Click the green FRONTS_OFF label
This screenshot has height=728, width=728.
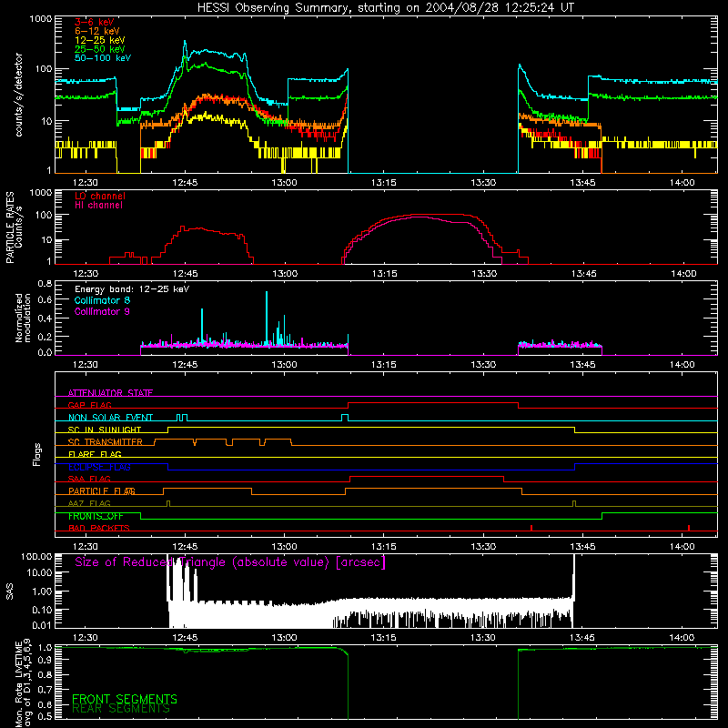(96, 516)
